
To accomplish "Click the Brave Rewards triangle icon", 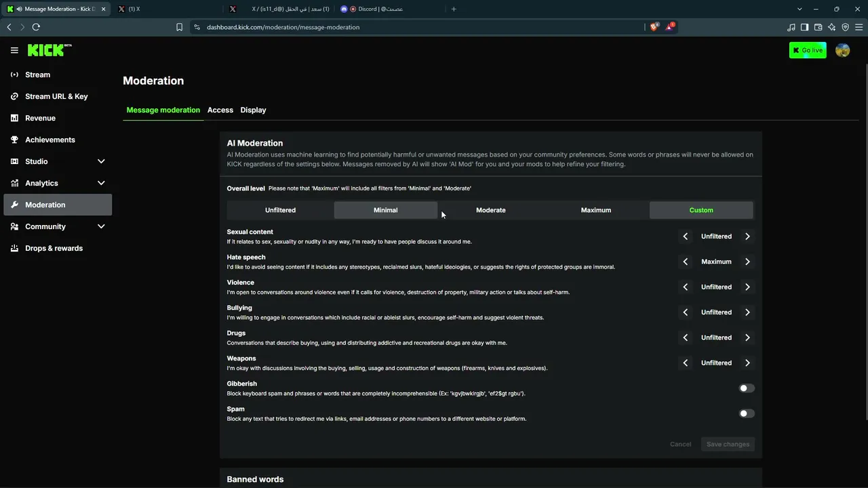I will (x=671, y=27).
